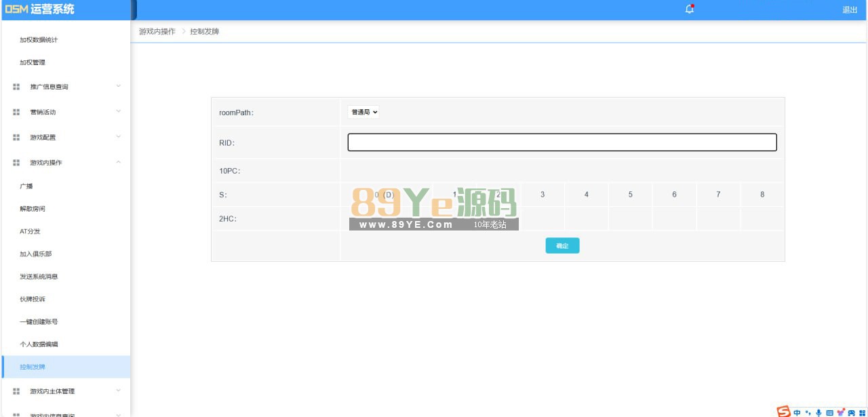
Task: Click the IME toolbox four-squares icon
Action: pyautogui.click(x=862, y=412)
